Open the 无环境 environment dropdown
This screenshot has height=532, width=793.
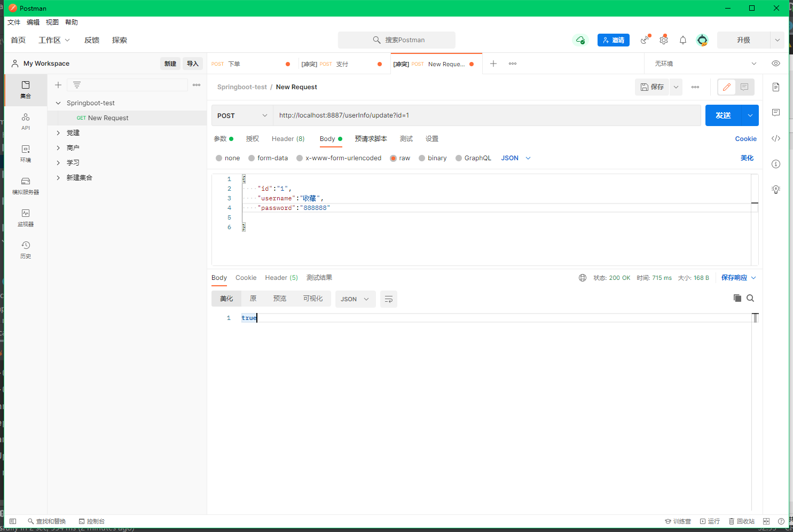click(x=705, y=64)
